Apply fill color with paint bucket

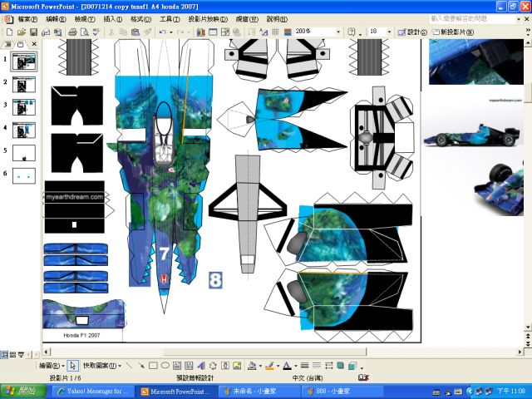click(x=252, y=366)
